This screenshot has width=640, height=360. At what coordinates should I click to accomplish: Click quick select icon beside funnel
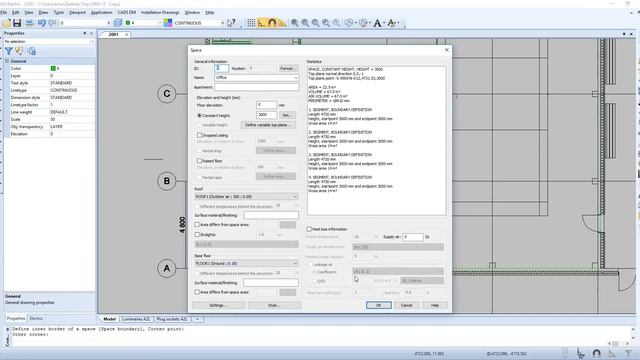coord(19,51)
